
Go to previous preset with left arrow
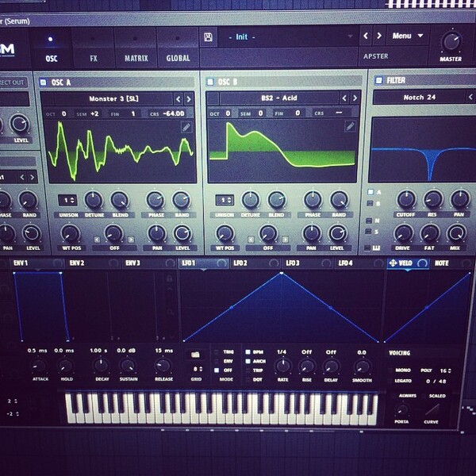point(366,36)
